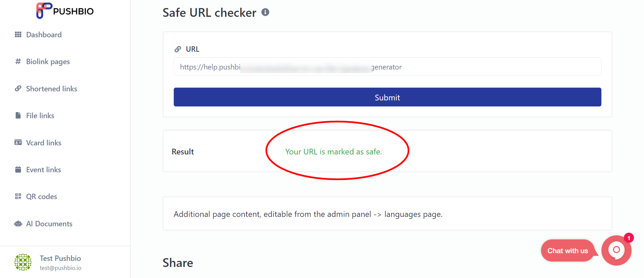
Task: Click the Share heading link
Action: 178,263
